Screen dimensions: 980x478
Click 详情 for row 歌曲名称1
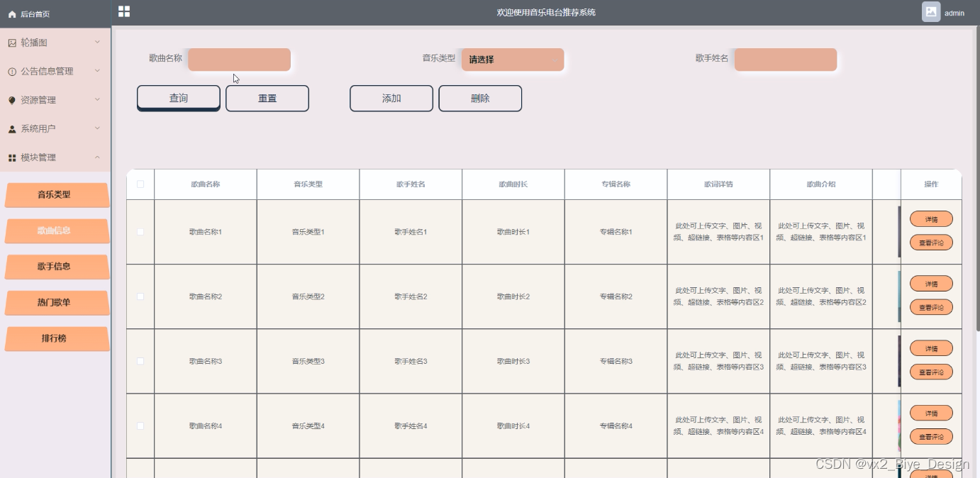click(931, 219)
